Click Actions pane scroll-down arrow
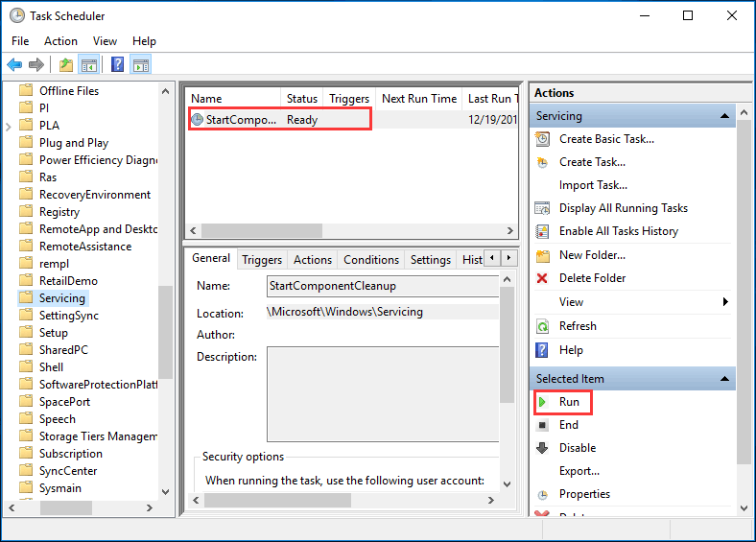Screen dimensions: 756x542 744,508
